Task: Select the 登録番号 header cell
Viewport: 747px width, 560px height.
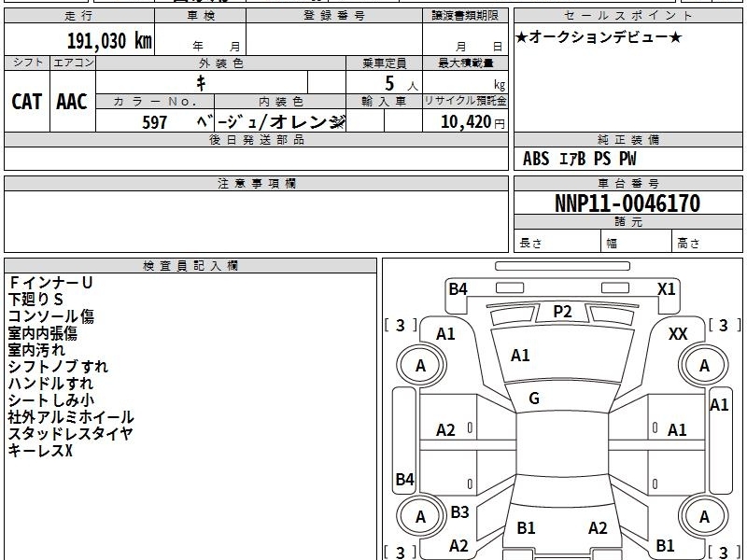Action: pyautogui.click(x=334, y=16)
